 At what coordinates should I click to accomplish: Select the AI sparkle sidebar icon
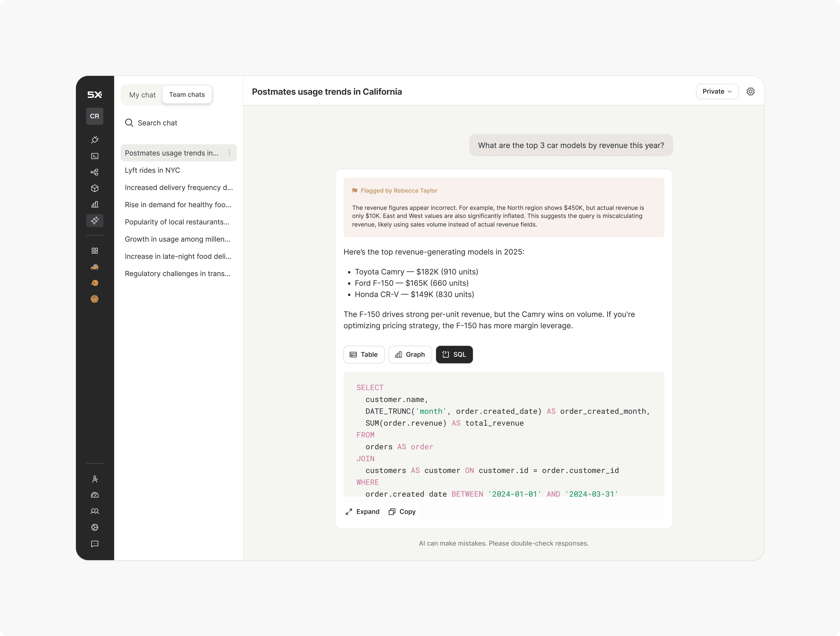pos(94,220)
